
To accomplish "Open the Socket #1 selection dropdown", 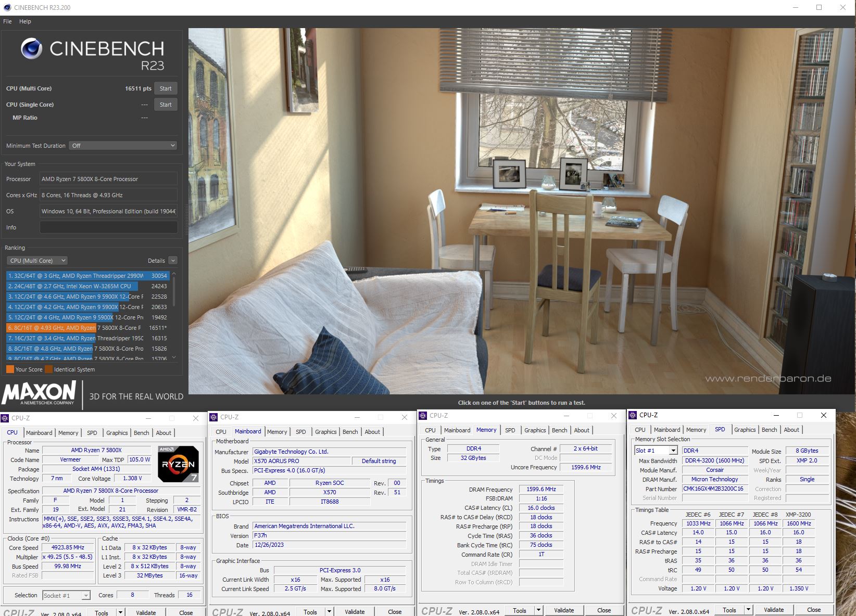I will pyautogui.click(x=66, y=595).
